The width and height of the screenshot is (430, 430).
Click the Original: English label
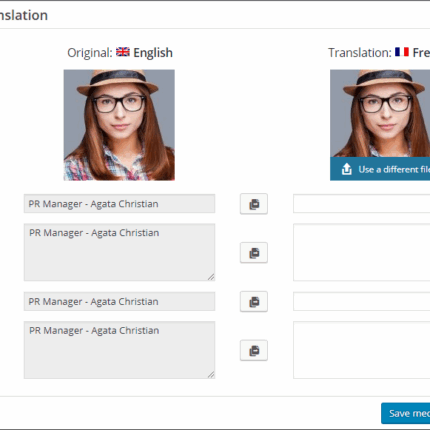(x=120, y=53)
